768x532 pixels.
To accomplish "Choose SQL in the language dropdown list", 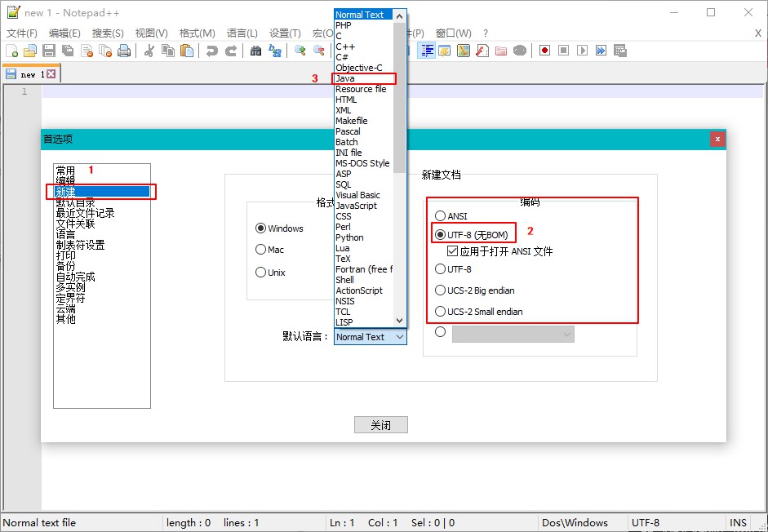I will [x=363, y=184].
